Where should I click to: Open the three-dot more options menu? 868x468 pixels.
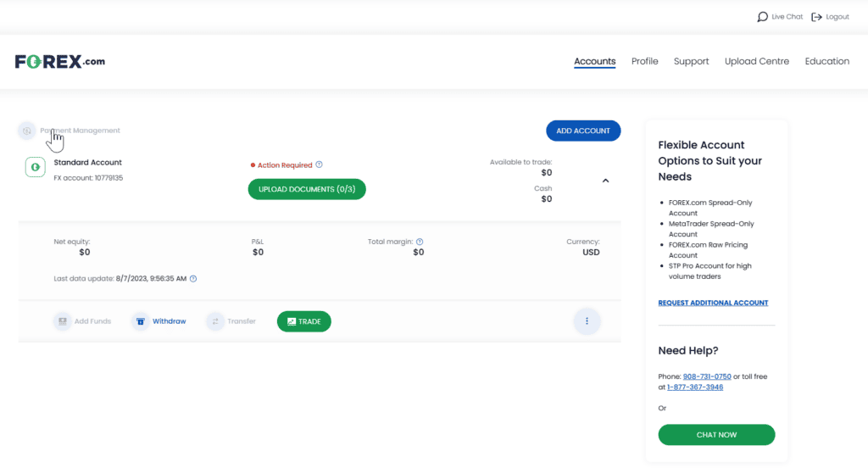click(587, 321)
